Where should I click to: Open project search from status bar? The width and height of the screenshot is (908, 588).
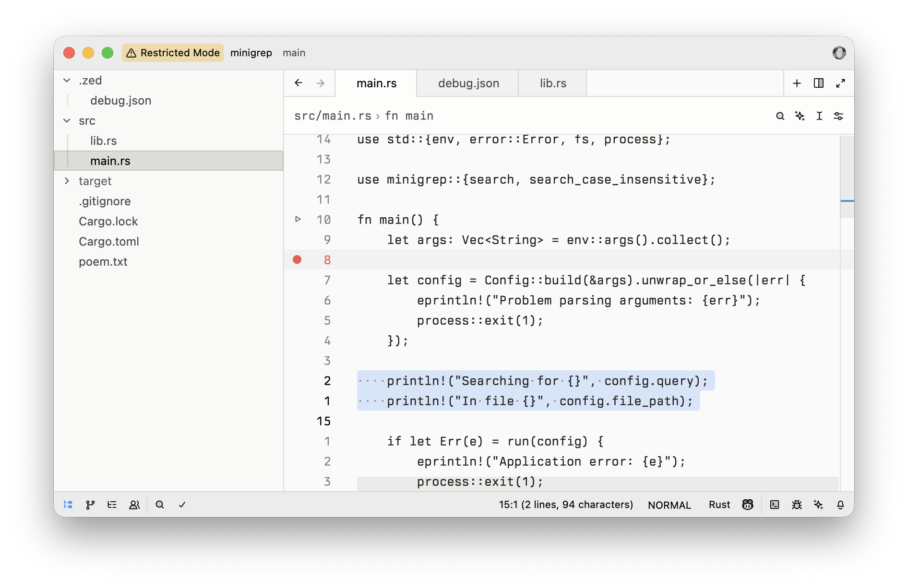[x=160, y=505]
